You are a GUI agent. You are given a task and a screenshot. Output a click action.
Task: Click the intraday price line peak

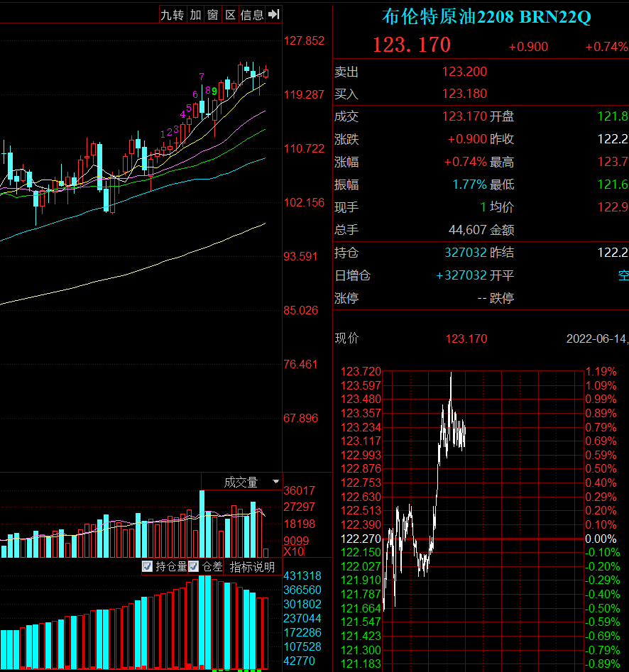pyautogui.click(x=451, y=374)
